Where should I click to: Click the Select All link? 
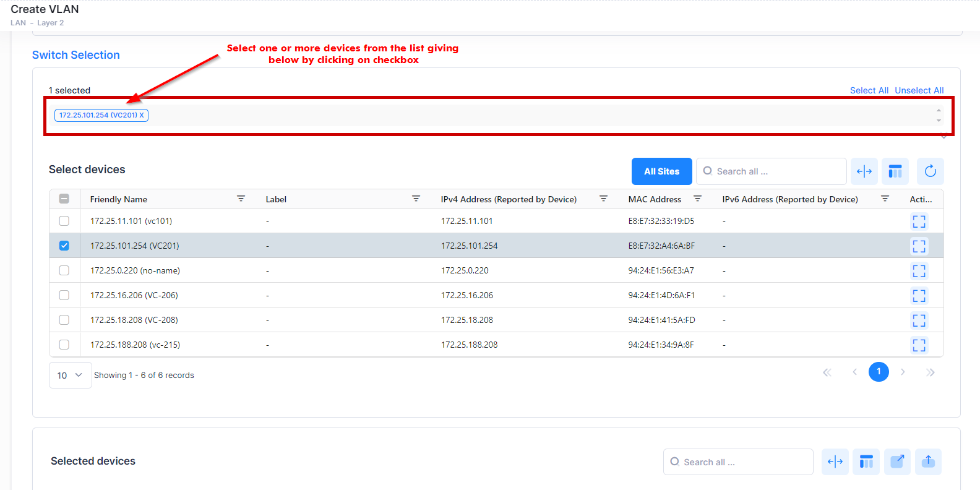coord(869,90)
